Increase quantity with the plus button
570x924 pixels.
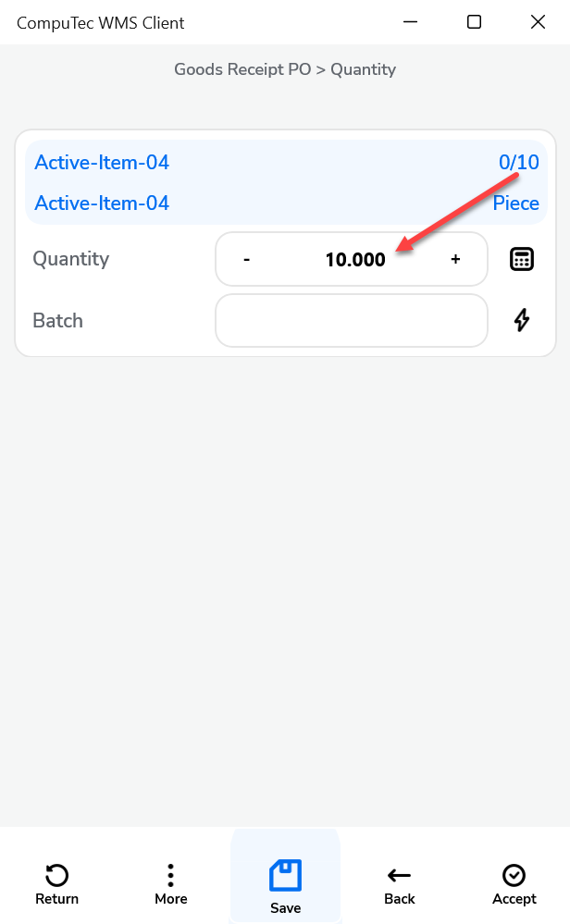455,260
